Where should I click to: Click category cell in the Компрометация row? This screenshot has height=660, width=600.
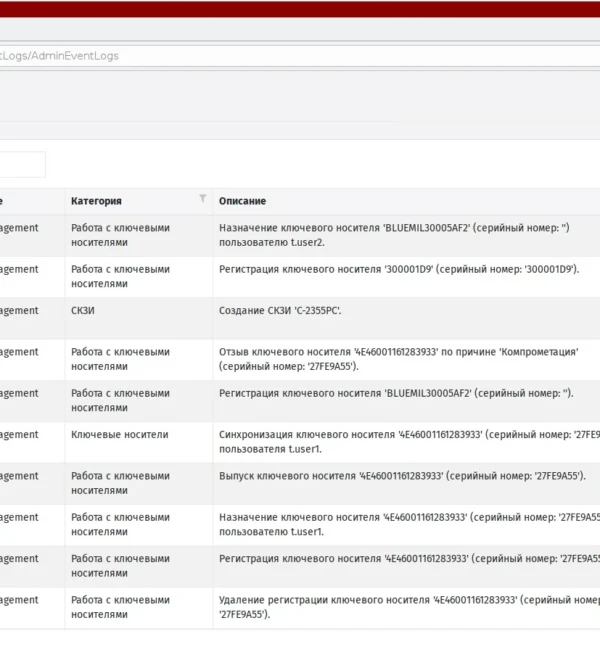coord(120,359)
